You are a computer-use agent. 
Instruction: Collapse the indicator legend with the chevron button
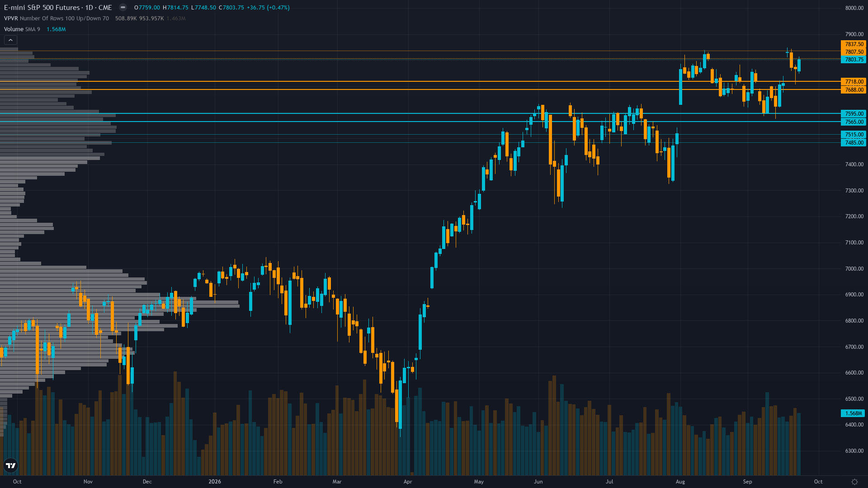tap(10, 40)
